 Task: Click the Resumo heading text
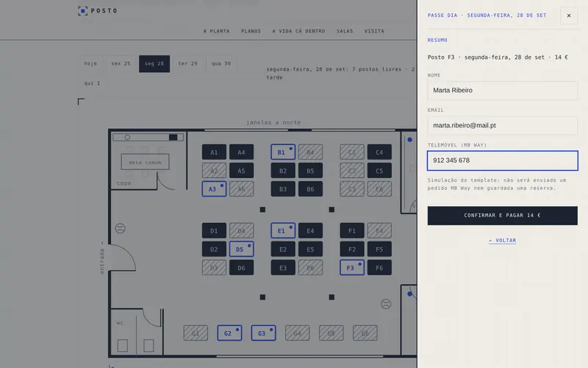pyautogui.click(x=437, y=40)
